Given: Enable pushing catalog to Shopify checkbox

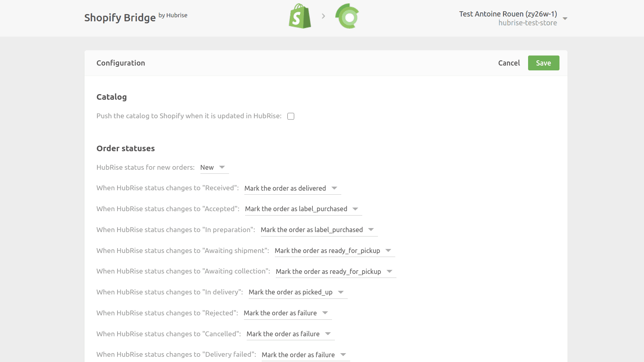Looking at the screenshot, I should point(291,116).
